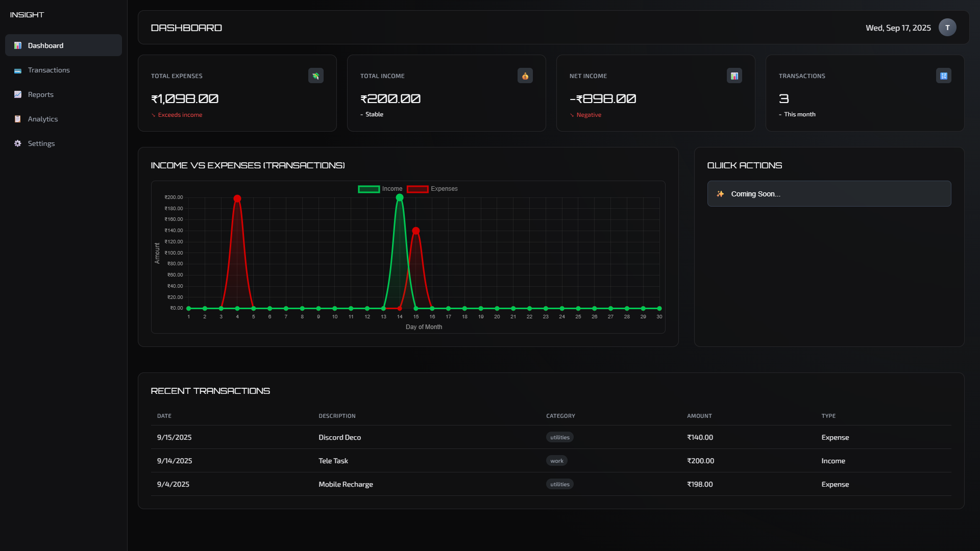This screenshot has width=980, height=551.
Task: Click the Transactions count card icon
Action: click(943, 76)
